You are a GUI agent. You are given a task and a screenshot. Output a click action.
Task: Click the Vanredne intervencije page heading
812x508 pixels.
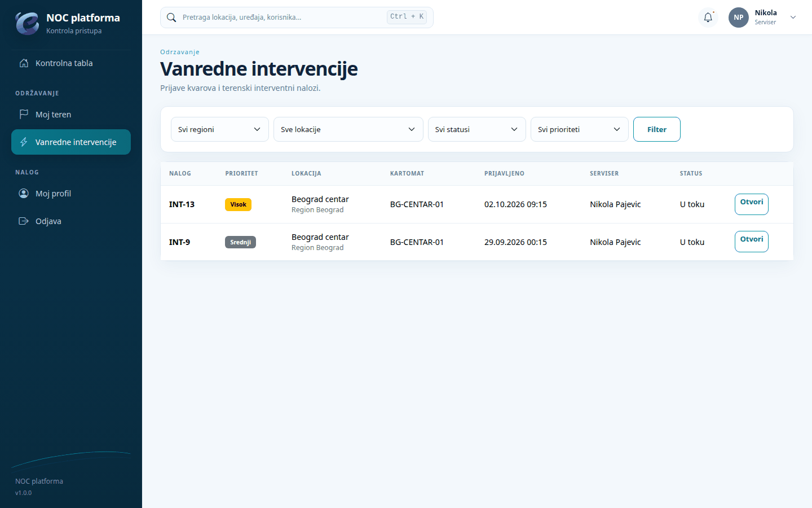pyautogui.click(x=259, y=69)
